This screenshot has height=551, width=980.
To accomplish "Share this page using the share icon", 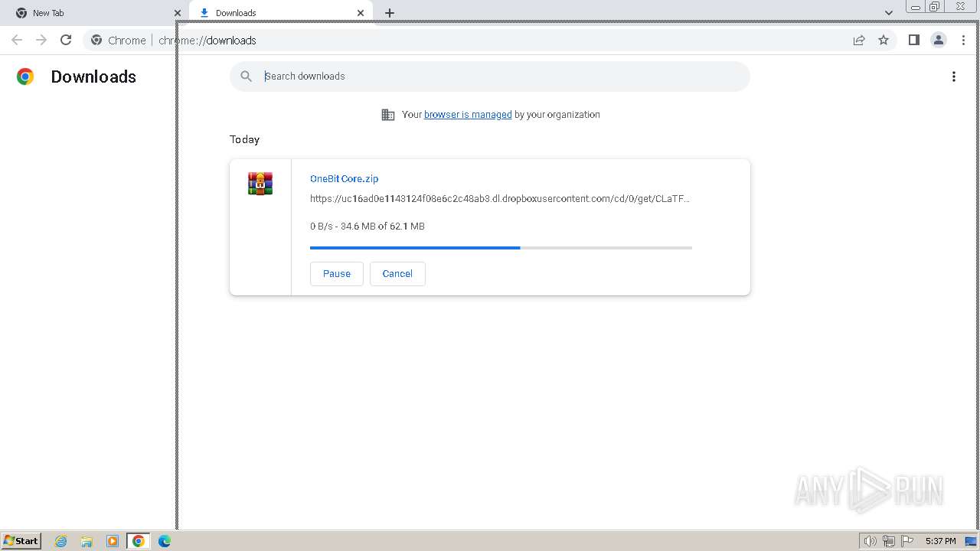I will 859,40.
